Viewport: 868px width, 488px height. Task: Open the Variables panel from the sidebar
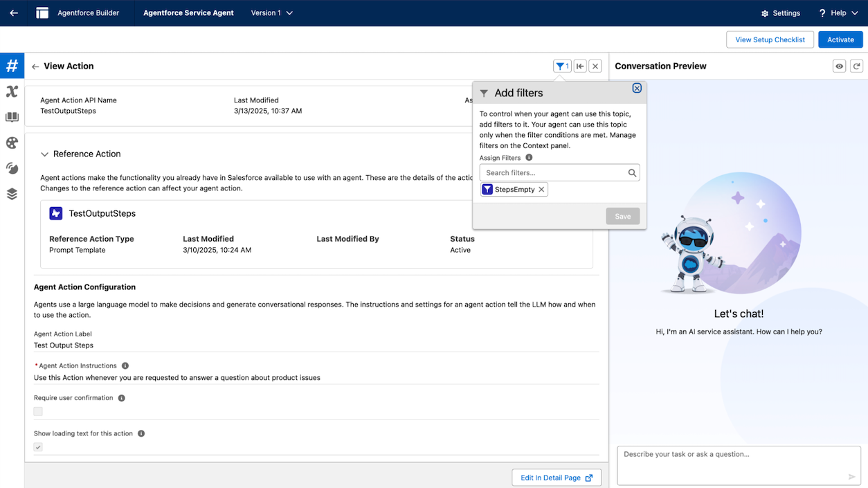pyautogui.click(x=12, y=91)
